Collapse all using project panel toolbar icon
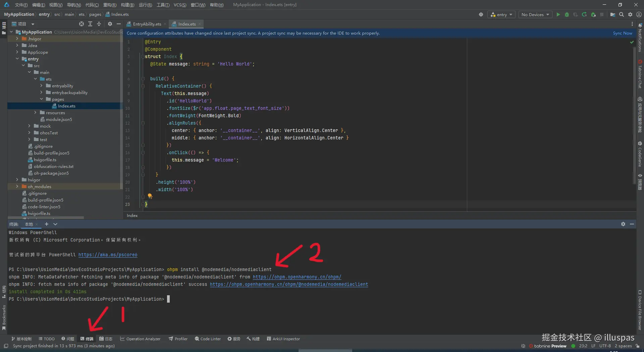This screenshot has width=644, height=352. coord(99,24)
